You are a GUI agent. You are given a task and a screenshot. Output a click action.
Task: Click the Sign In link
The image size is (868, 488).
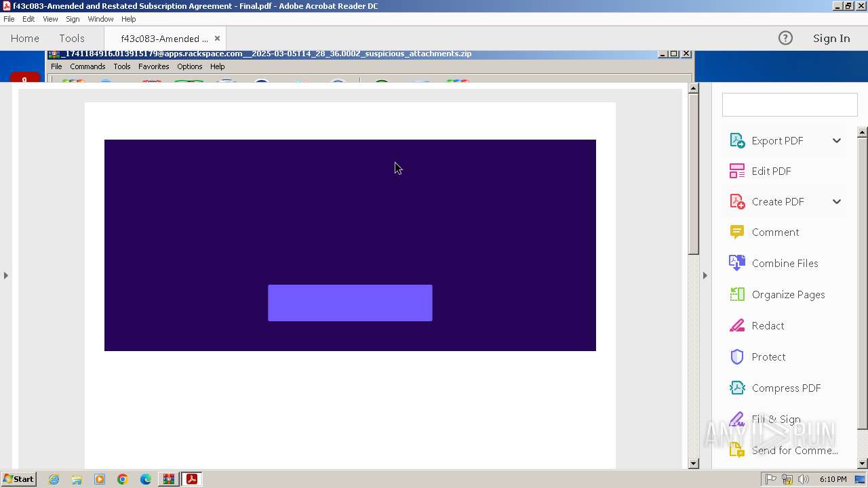click(x=831, y=39)
